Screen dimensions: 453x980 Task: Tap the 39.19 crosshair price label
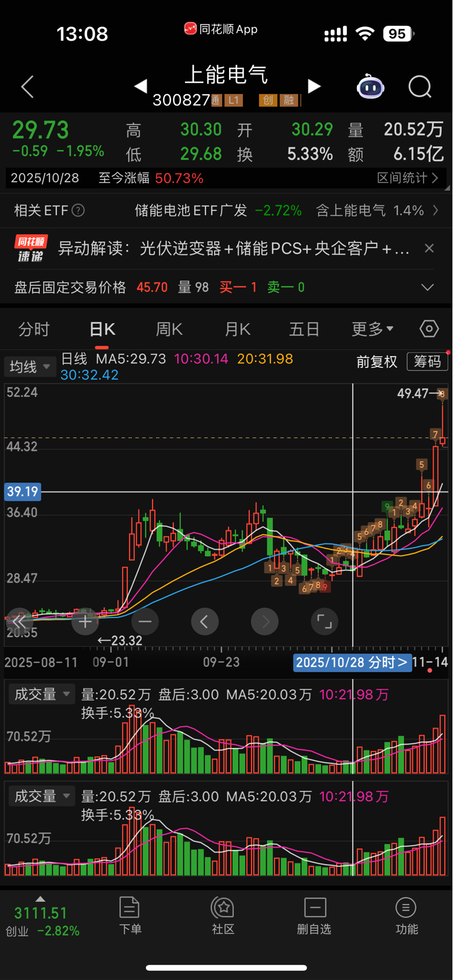coord(22,491)
